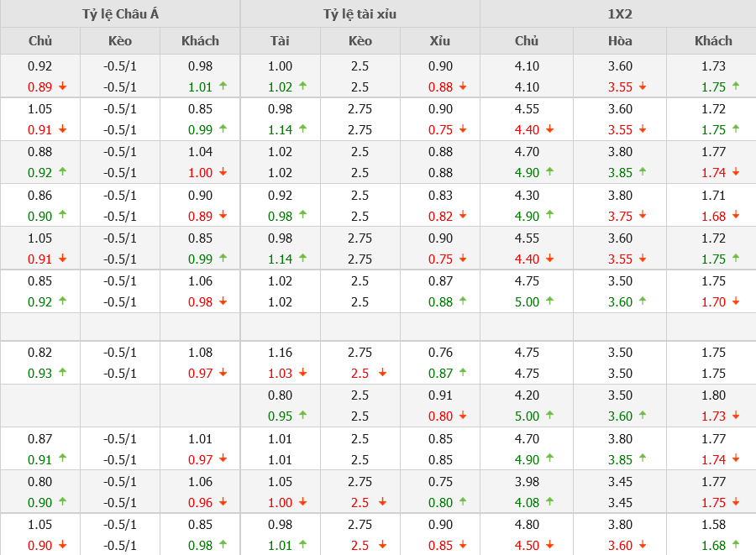Click the red down arrow next to 0.96

(223, 502)
